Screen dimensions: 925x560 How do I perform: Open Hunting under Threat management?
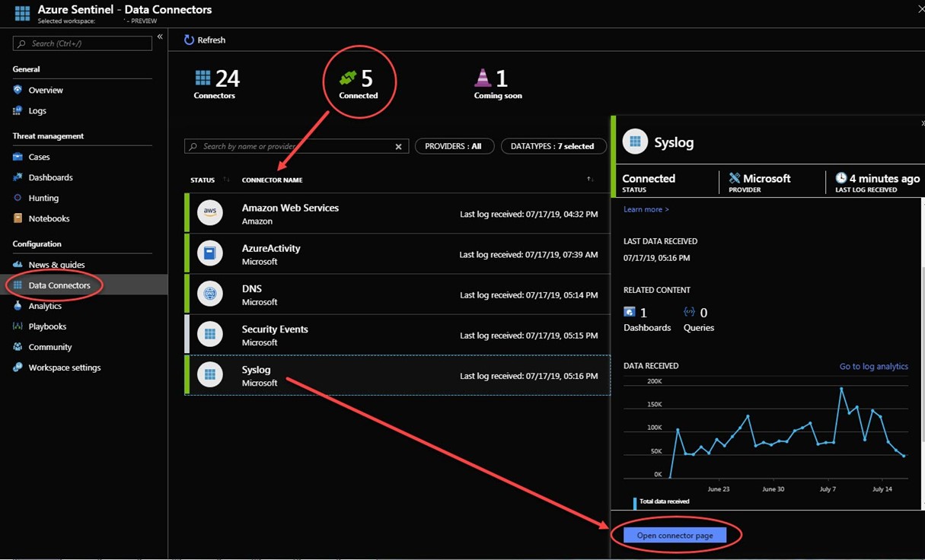pyautogui.click(x=43, y=198)
